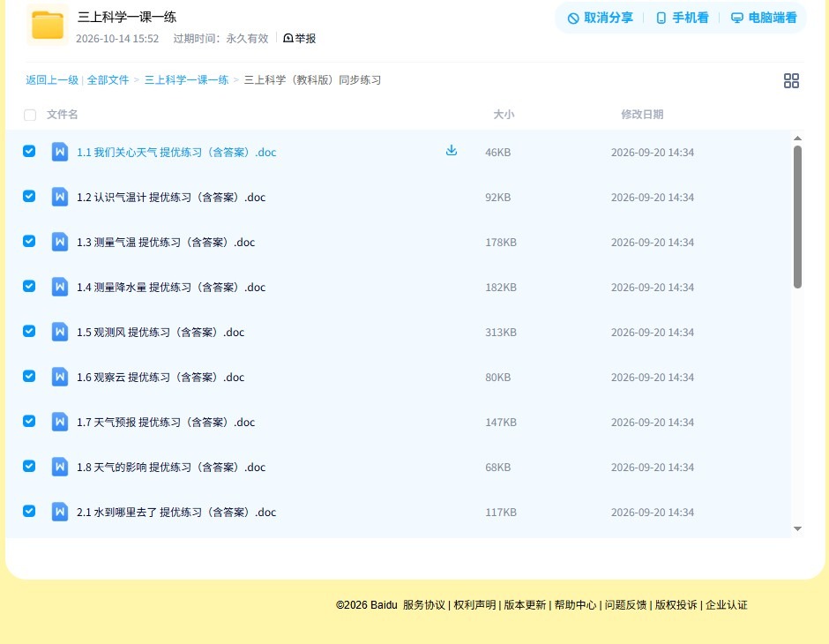This screenshot has width=829, height=644.
Task: Click Word icon of 1.4 测量降水量 file
Action: coord(60,287)
